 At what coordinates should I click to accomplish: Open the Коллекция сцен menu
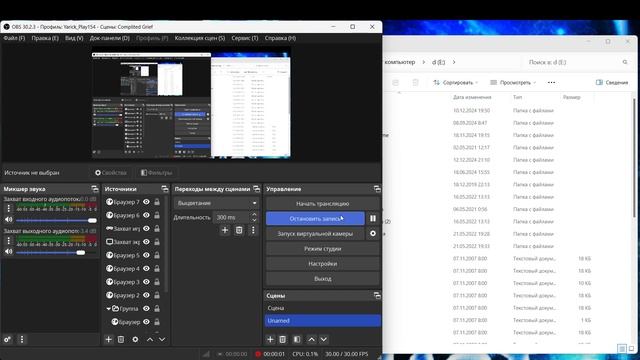200,38
